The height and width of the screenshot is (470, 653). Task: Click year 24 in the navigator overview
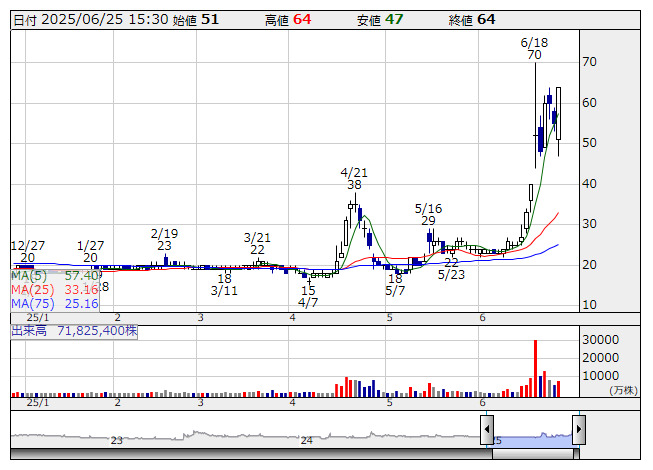point(307,440)
